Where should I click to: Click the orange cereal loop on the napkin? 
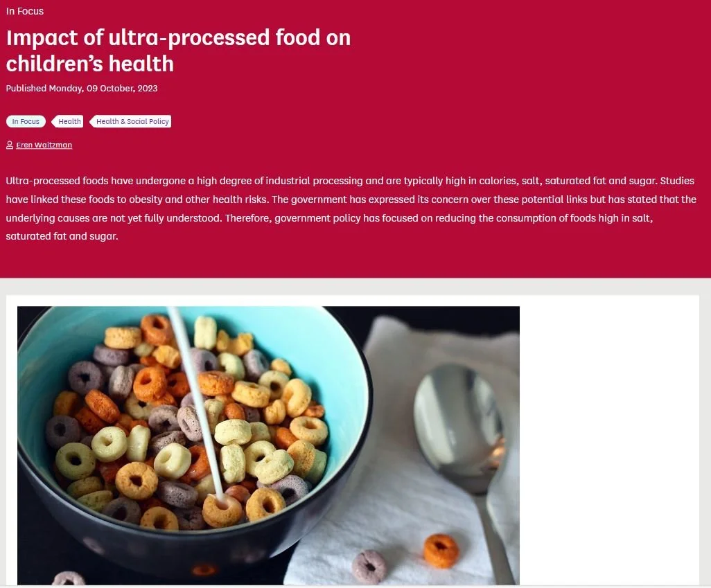point(441,551)
